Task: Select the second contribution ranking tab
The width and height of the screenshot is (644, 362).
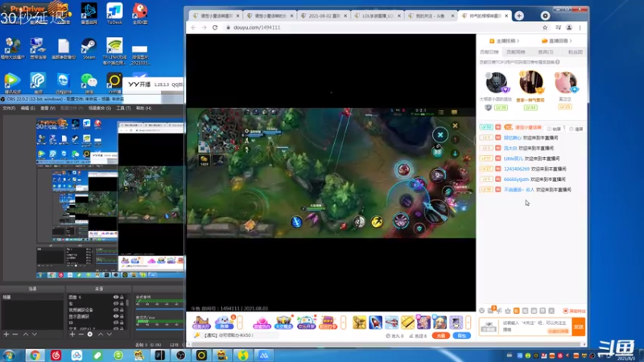Action: click(516, 52)
